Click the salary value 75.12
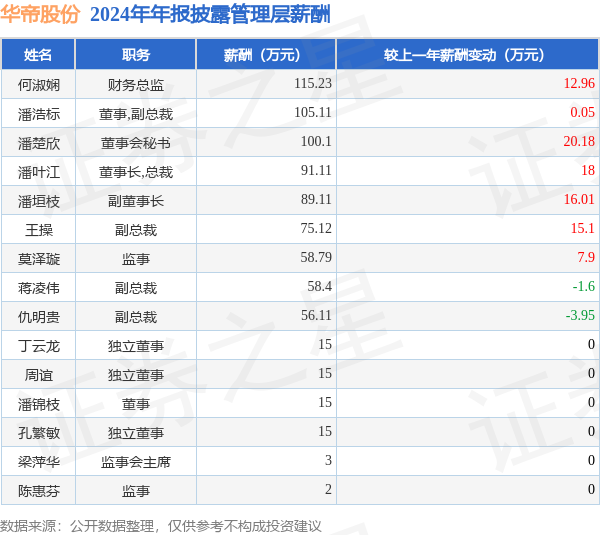Viewport: 600px width, 535px height. pyautogui.click(x=316, y=228)
